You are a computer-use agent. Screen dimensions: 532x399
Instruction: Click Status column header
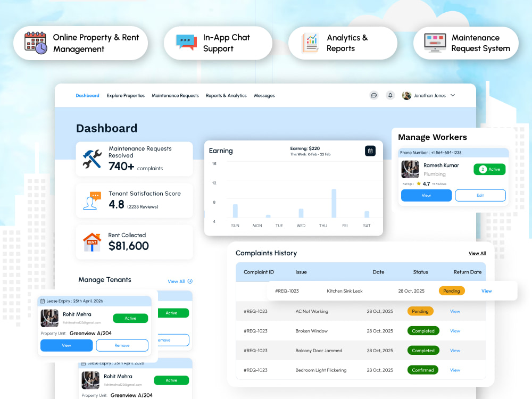[x=420, y=272]
